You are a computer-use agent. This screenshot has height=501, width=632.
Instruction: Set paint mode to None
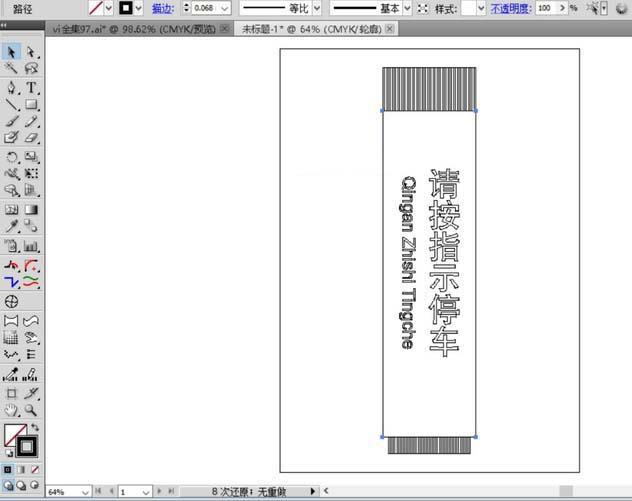(x=35, y=470)
